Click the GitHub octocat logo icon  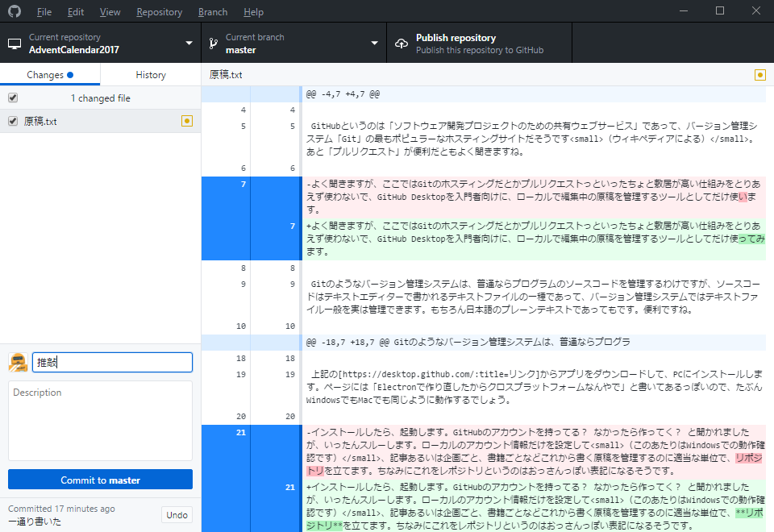coord(15,10)
